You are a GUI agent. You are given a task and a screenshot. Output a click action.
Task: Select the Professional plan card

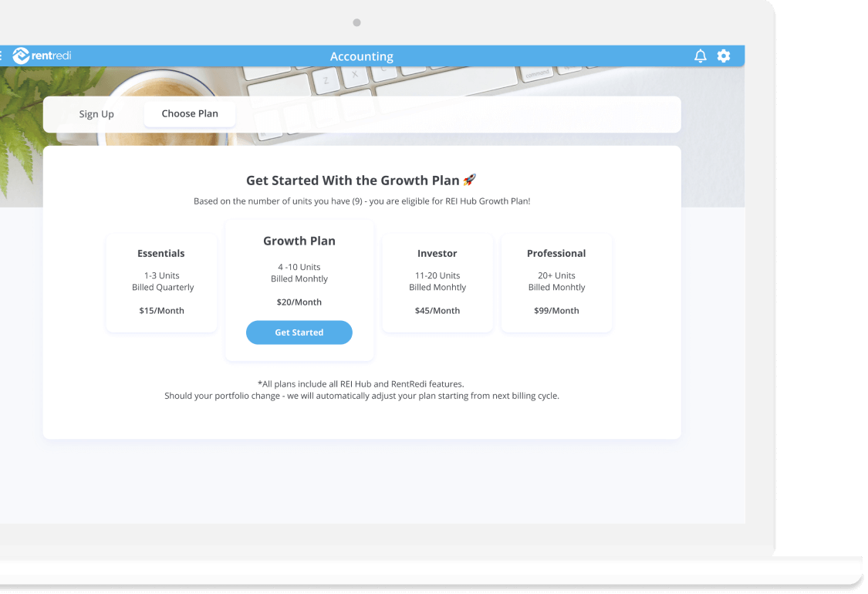coord(556,283)
